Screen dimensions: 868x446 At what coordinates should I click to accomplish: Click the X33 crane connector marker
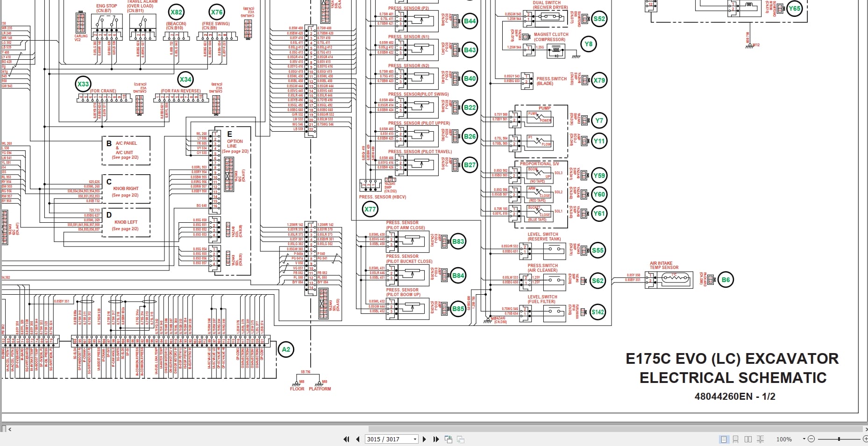[x=83, y=84]
